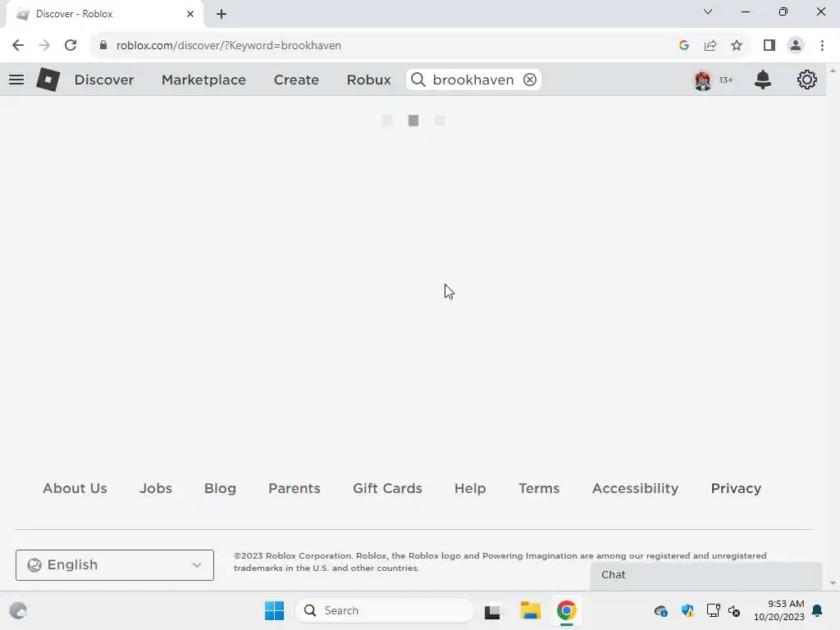Viewport: 840px width, 630px height.
Task: Open Chrome three-dot menu
Action: [x=822, y=46]
